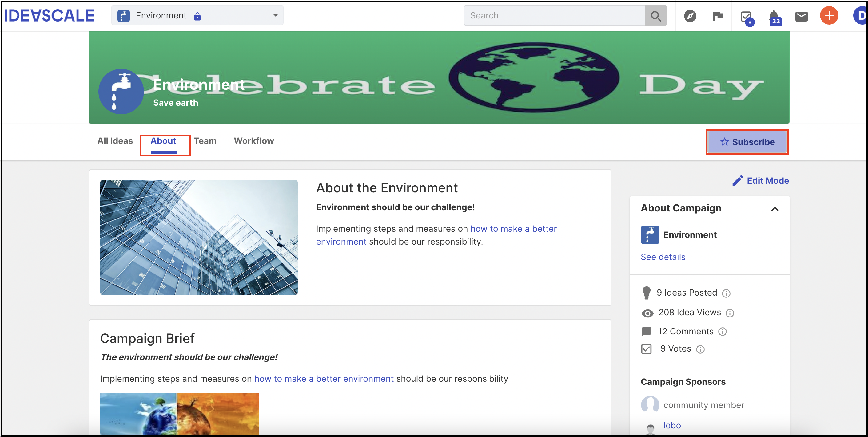Open the Campaign Brief better environment link

coord(324,378)
